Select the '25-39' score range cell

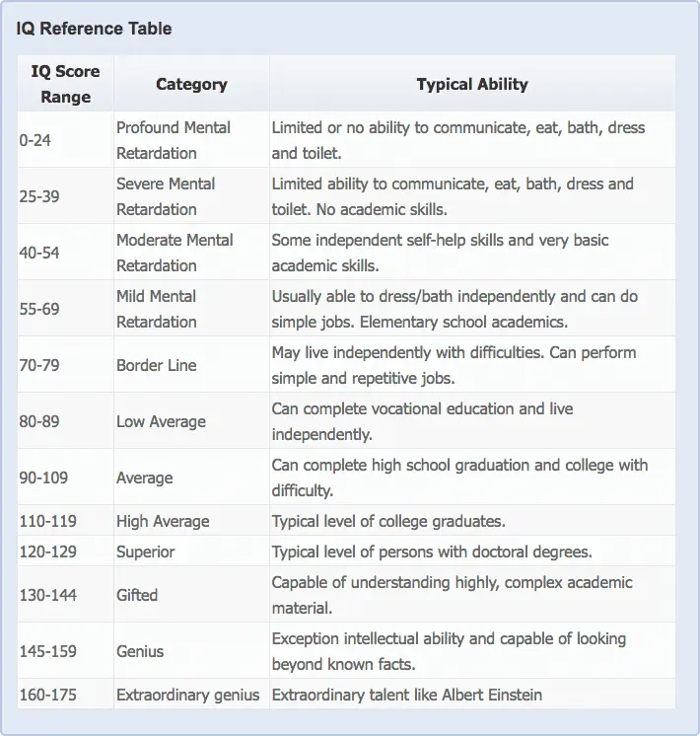coord(39,196)
